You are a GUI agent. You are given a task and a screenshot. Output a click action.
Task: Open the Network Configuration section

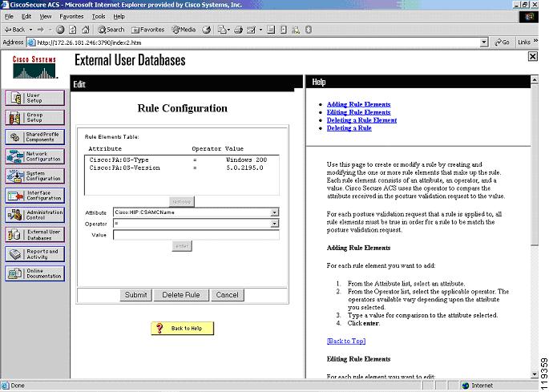click(x=35, y=156)
